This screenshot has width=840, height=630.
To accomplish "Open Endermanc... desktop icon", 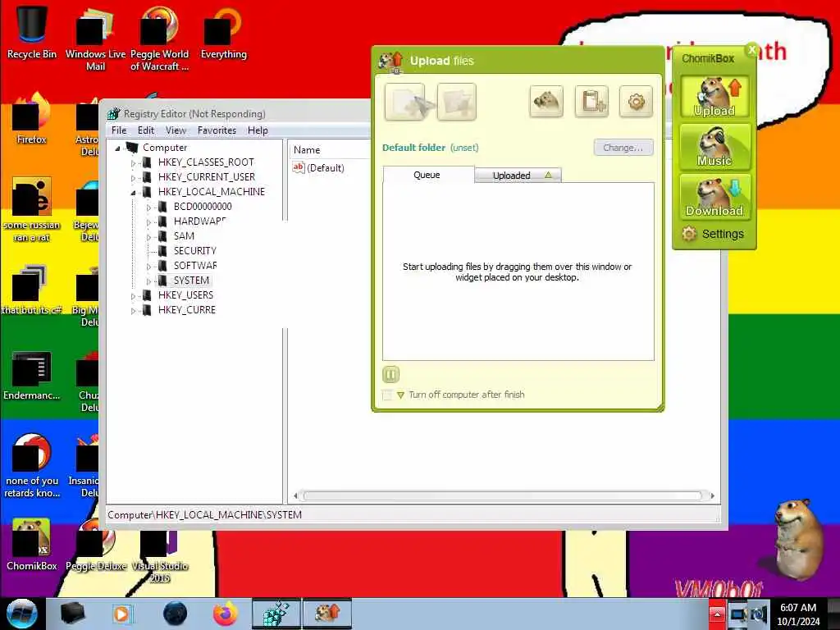I will click(32, 375).
